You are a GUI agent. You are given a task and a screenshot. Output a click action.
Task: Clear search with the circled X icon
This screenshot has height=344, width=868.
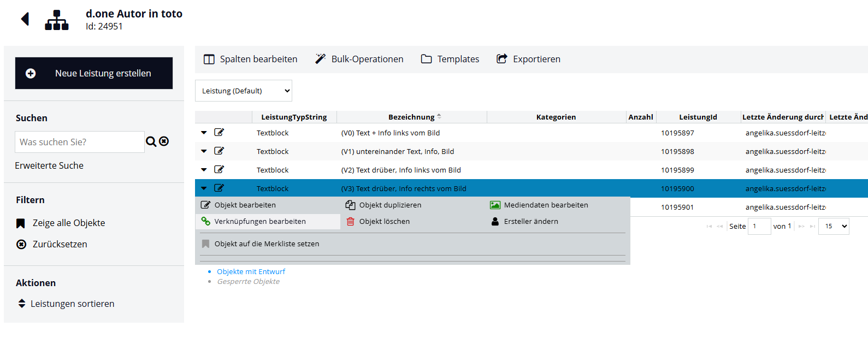pos(164,141)
